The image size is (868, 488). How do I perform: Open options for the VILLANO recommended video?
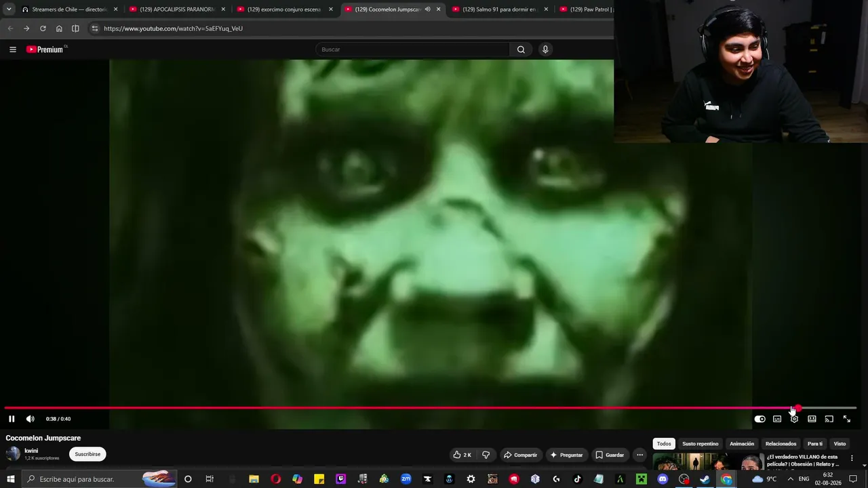click(852, 458)
